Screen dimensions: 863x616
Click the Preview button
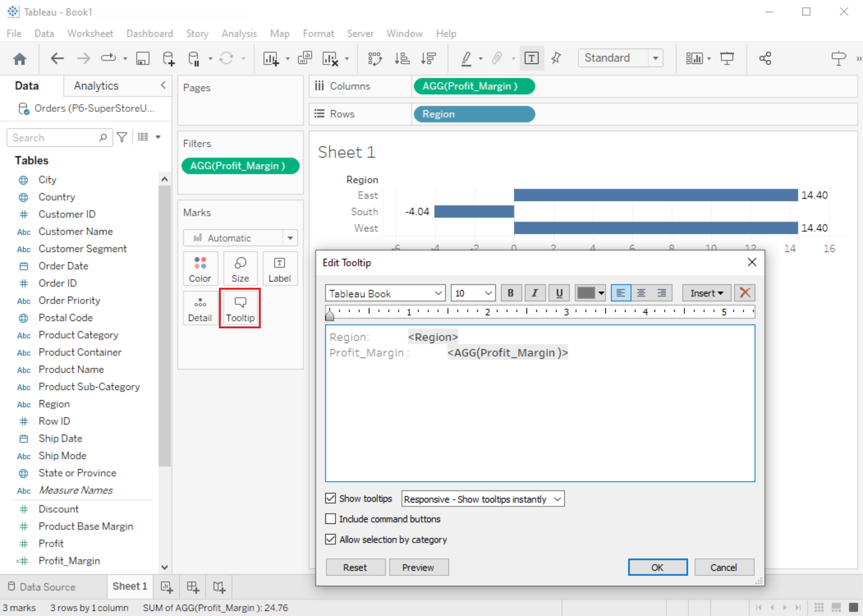(x=419, y=567)
